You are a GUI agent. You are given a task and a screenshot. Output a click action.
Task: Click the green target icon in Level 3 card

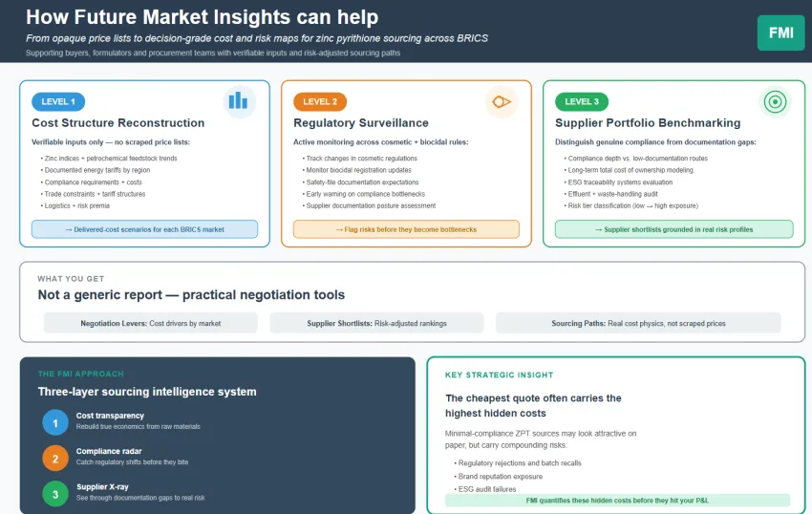(775, 102)
